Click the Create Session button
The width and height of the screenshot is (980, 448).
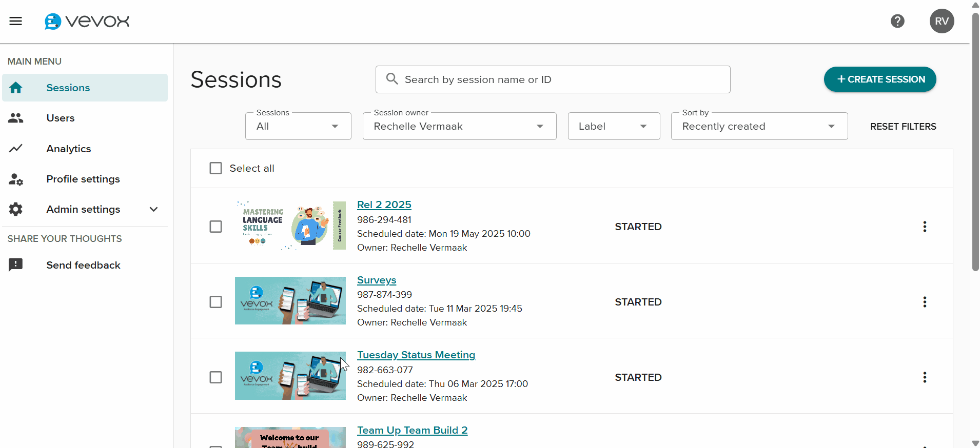coord(880,79)
